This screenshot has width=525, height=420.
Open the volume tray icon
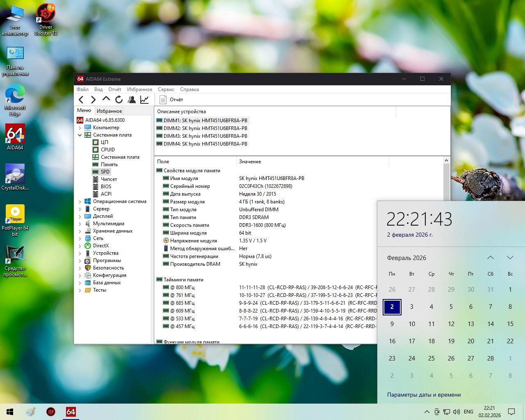coord(457,412)
